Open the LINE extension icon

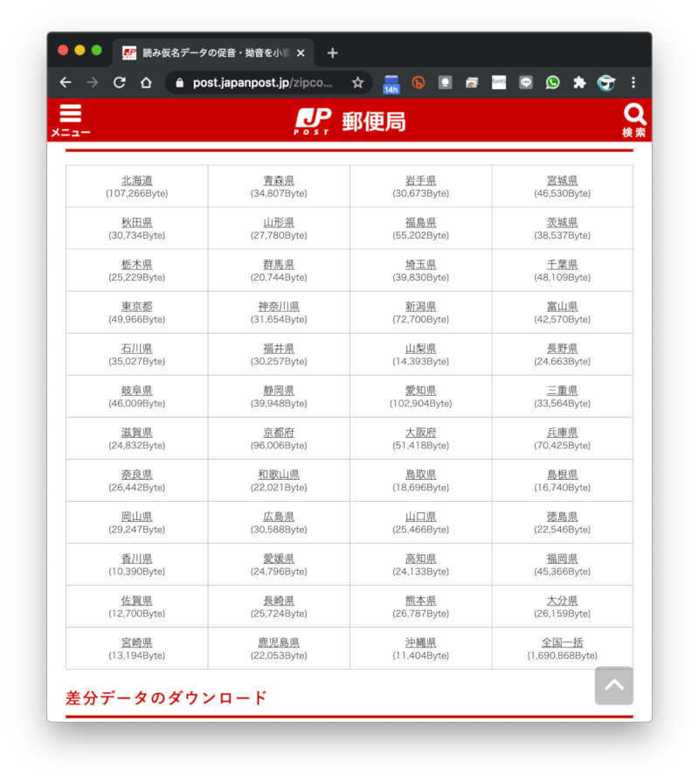tap(526, 83)
